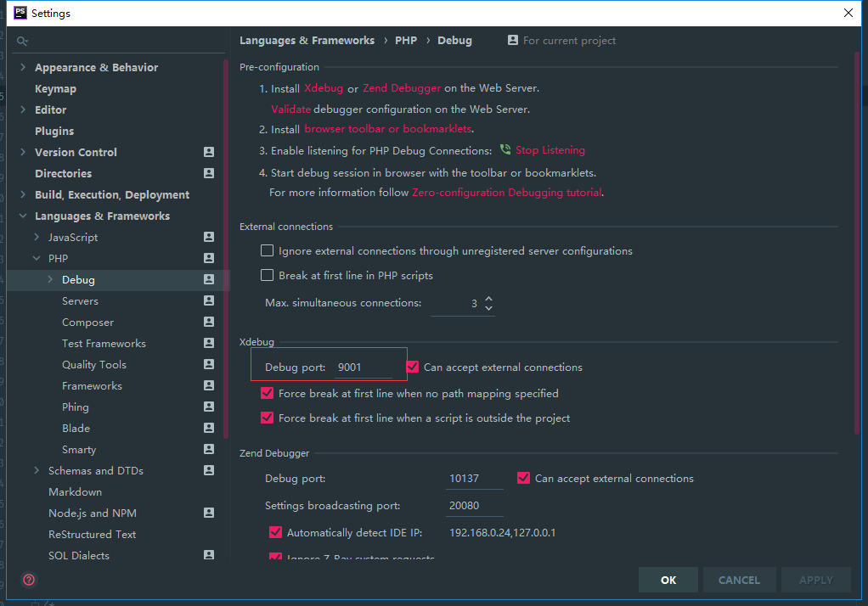This screenshot has height=606, width=868.
Task: Click the project icon in the PHP row
Action: (209, 258)
